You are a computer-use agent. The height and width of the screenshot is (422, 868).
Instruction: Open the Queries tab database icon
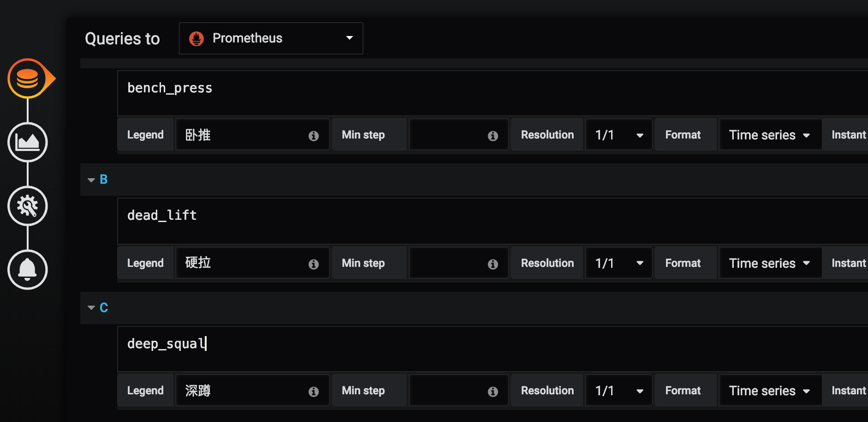pyautogui.click(x=28, y=78)
